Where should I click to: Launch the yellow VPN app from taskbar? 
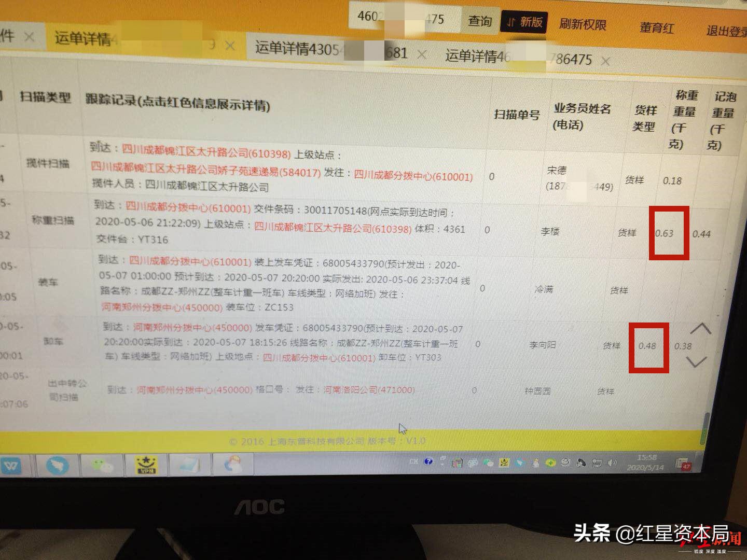(146, 465)
